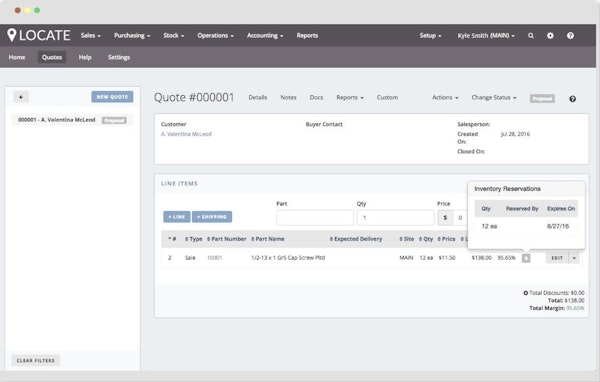Click the + LINE button
Viewport: 600px width, 382px height.
tap(176, 217)
